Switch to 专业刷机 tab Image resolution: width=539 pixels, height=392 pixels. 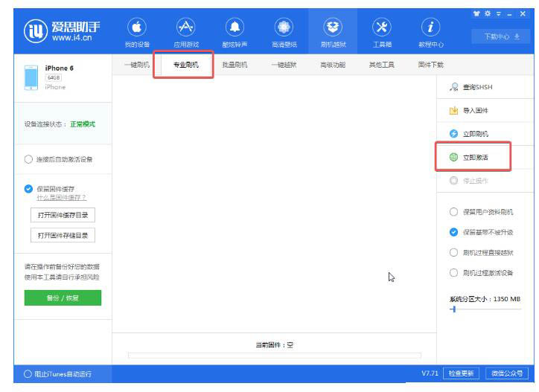click(186, 65)
